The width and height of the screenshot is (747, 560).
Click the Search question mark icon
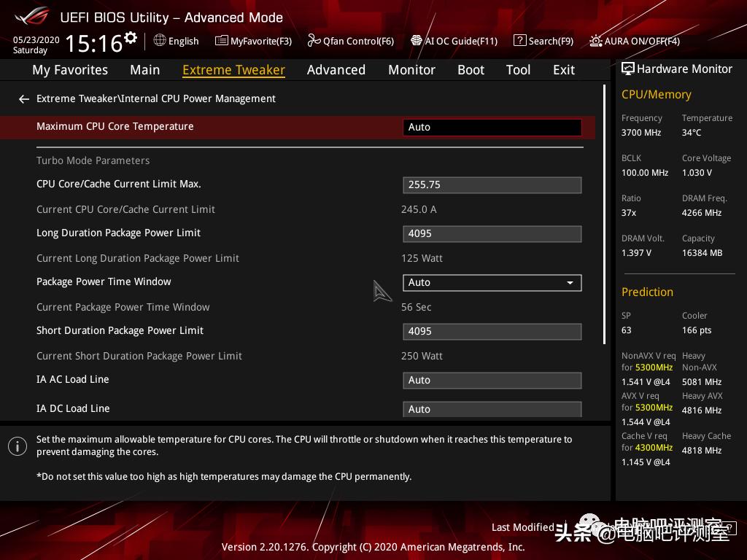pyautogui.click(x=519, y=41)
